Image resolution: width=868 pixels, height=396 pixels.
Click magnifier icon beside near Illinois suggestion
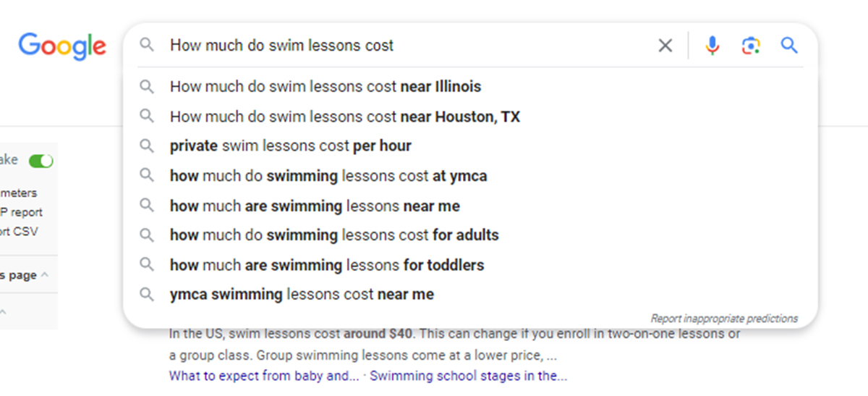click(147, 87)
